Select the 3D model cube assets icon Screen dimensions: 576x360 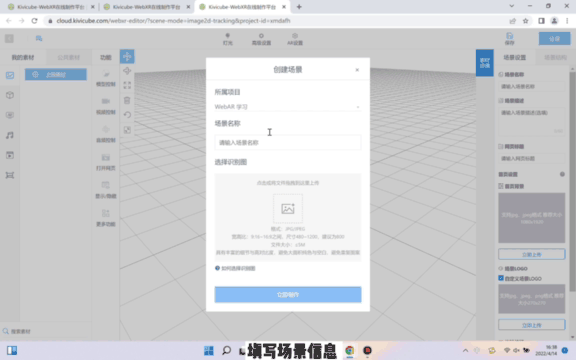10,95
